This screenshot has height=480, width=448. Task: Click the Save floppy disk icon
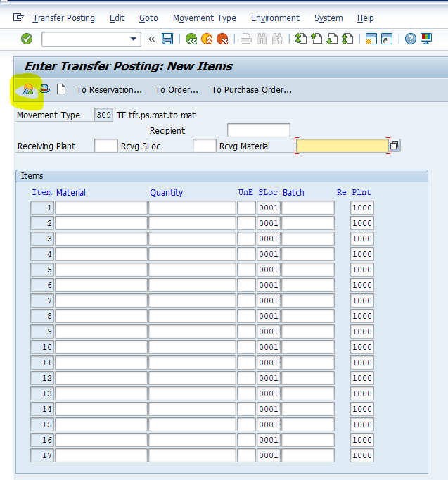167,39
